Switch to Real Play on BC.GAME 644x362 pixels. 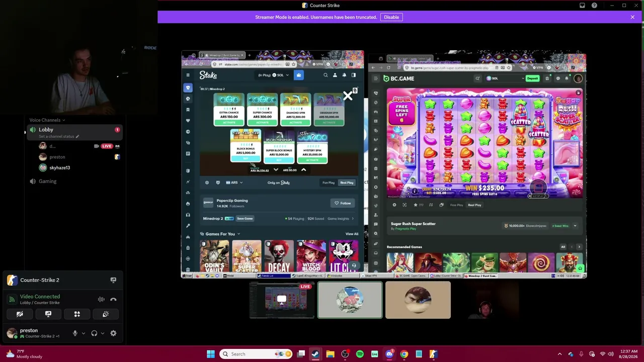(x=474, y=205)
